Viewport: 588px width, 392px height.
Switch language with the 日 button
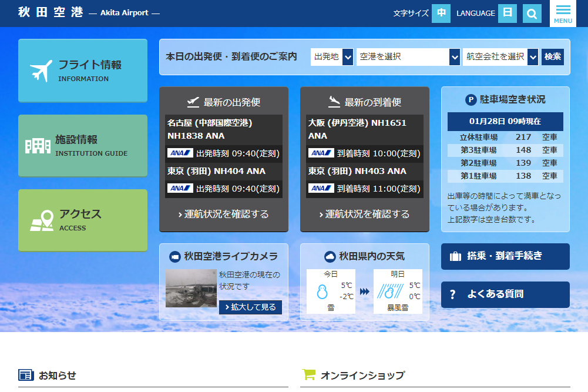(x=507, y=14)
